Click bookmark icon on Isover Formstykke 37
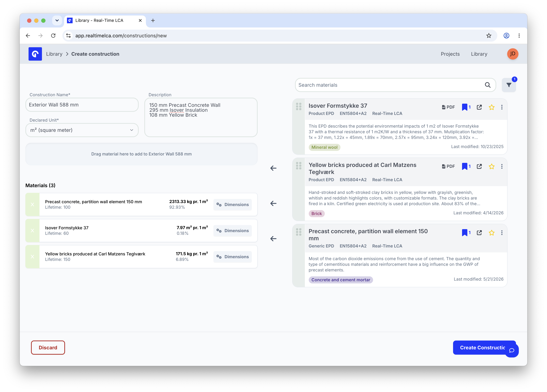This screenshot has width=547, height=392. 465,107
